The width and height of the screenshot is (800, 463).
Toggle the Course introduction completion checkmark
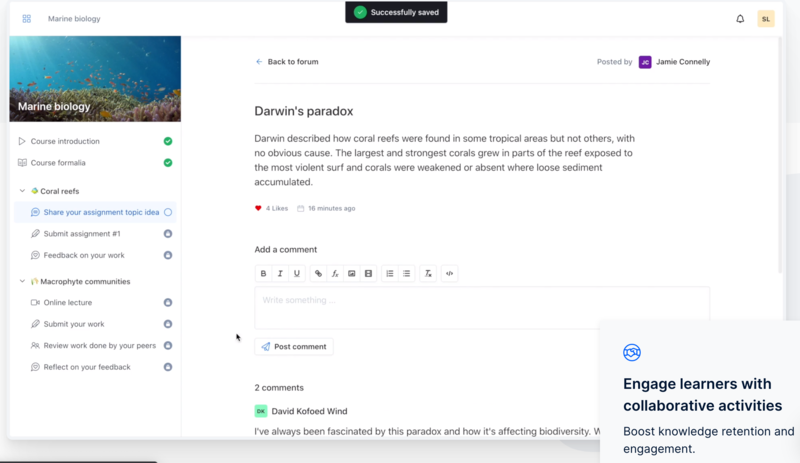click(x=168, y=142)
